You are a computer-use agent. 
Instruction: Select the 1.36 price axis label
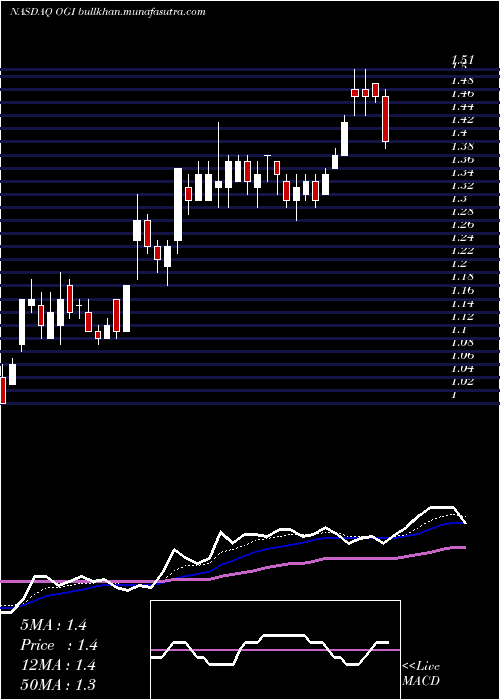coord(462,159)
